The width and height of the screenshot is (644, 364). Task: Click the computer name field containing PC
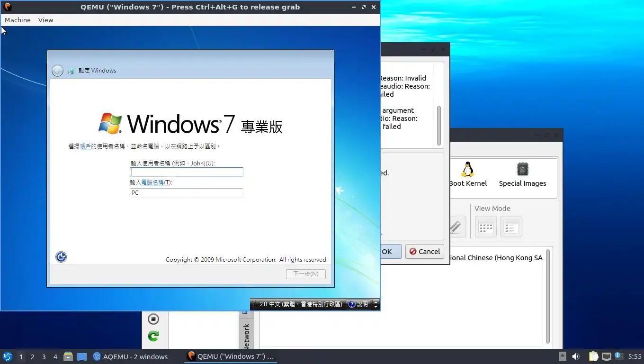point(187,193)
